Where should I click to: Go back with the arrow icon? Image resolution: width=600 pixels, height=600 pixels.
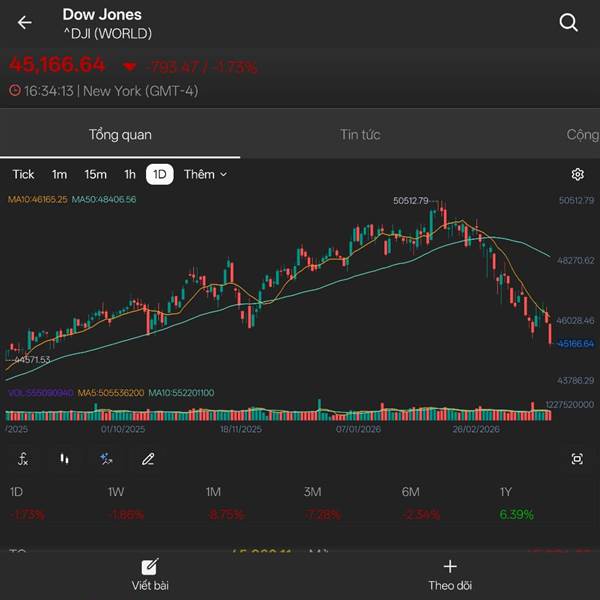[24, 23]
